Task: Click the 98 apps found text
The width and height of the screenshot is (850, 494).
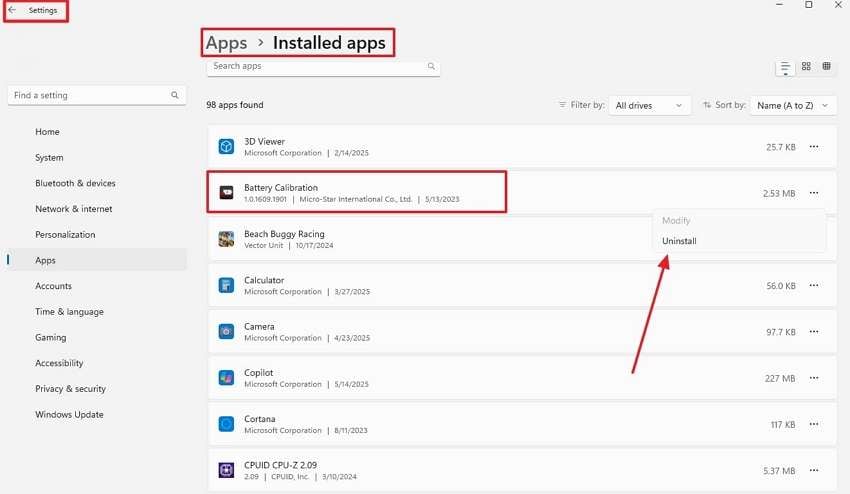Action: (235, 105)
